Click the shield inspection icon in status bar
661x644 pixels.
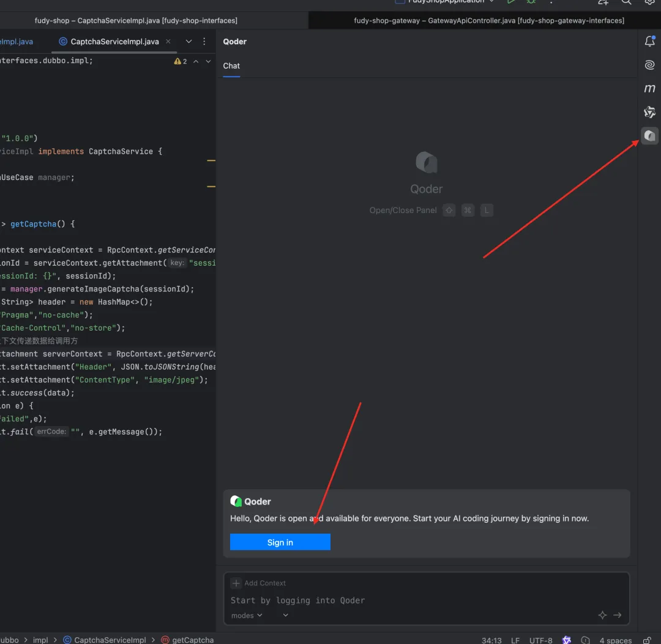tap(585, 640)
